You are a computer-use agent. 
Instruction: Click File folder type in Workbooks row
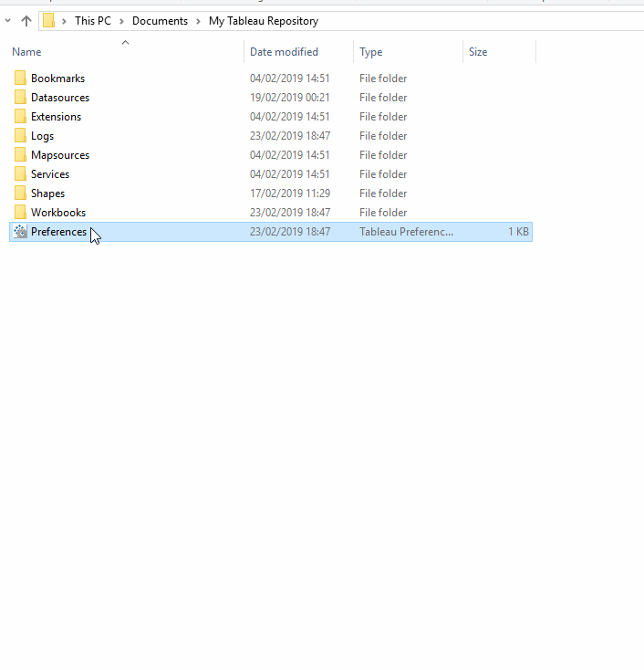pos(383,213)
